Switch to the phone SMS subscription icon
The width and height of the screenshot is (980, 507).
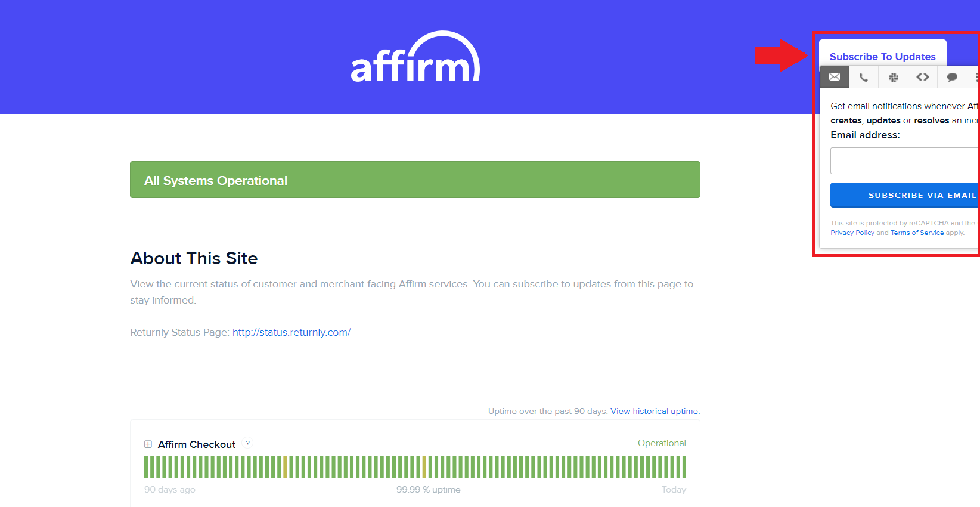point(863,77)
